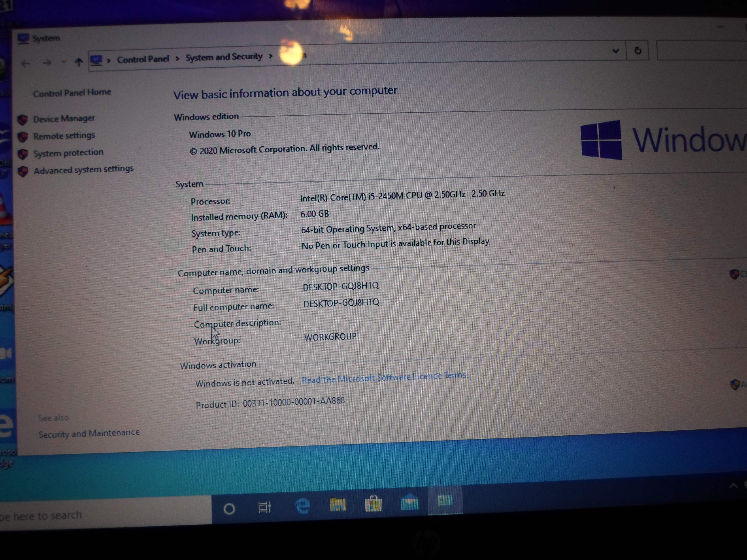747x560 pixels.
Task: Read the Microsoft Software Licence Terms
Action: point(384,377)
